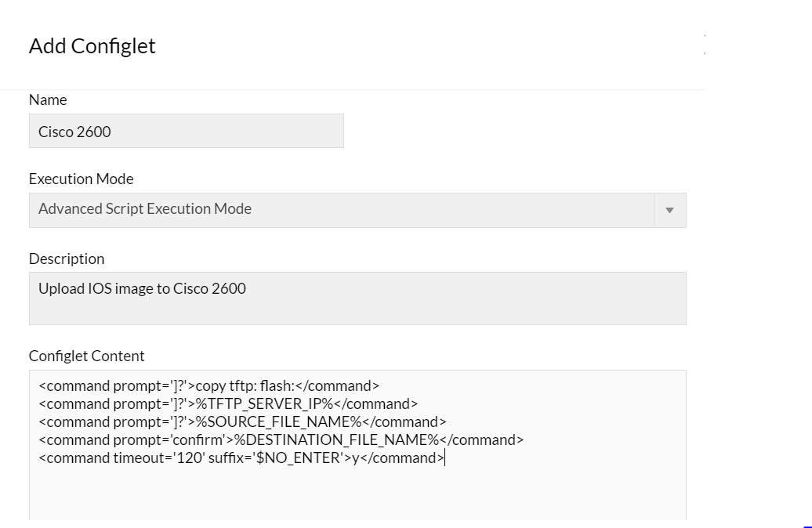Click the close icon above Add Configlet form

pyautogui.click(x=703, y=34)
